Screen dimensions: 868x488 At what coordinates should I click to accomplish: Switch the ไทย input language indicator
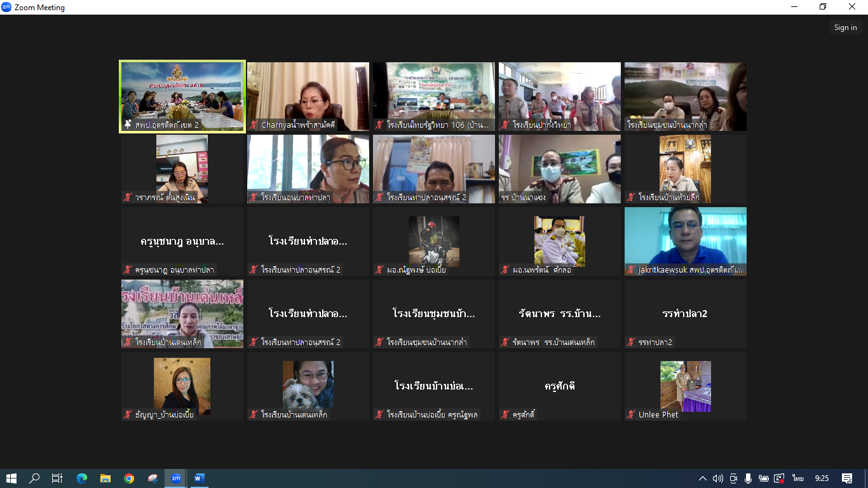point(797,478)
